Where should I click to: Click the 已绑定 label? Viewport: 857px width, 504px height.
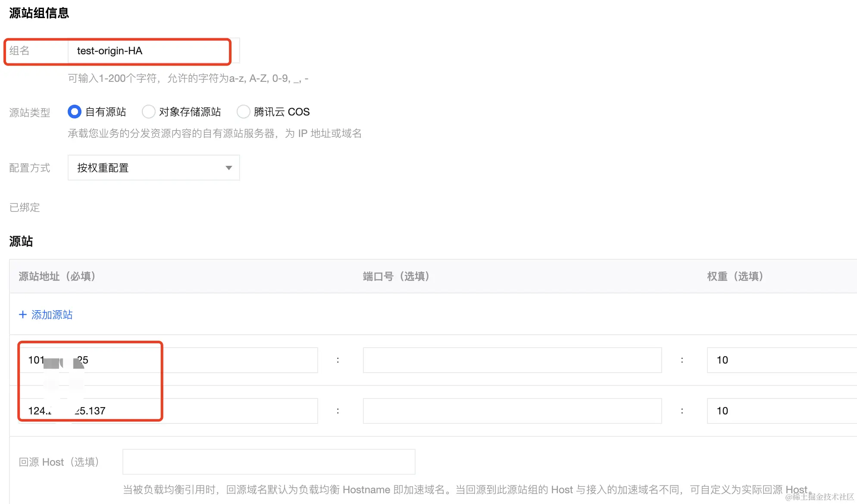tap(25, 208)
